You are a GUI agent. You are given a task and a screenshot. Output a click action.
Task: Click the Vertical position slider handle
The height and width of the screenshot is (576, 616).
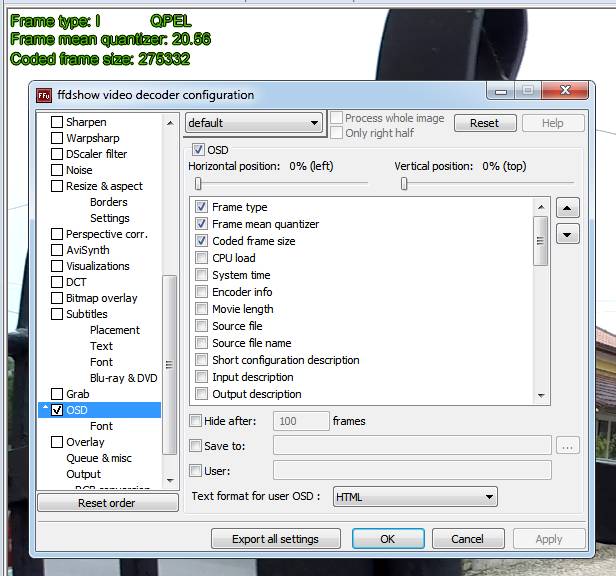click(404, 183)
